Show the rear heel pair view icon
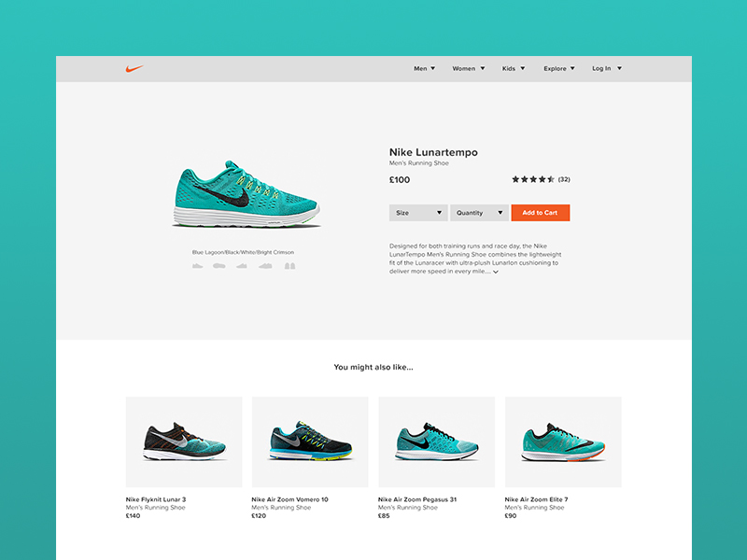This screenshot has height=560, width=747. click(290, 266)
